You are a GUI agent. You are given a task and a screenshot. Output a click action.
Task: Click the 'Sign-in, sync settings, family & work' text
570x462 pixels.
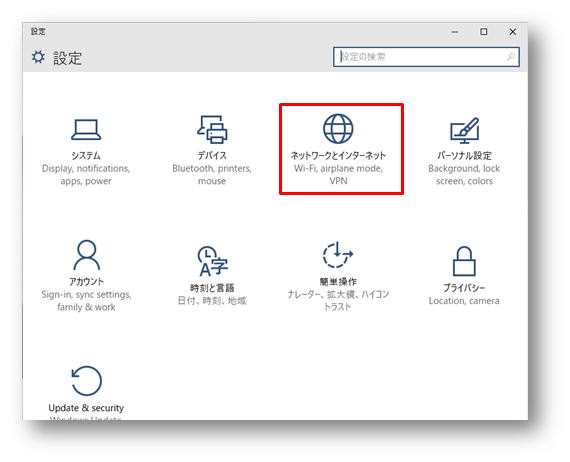click(x=86, y=301)
